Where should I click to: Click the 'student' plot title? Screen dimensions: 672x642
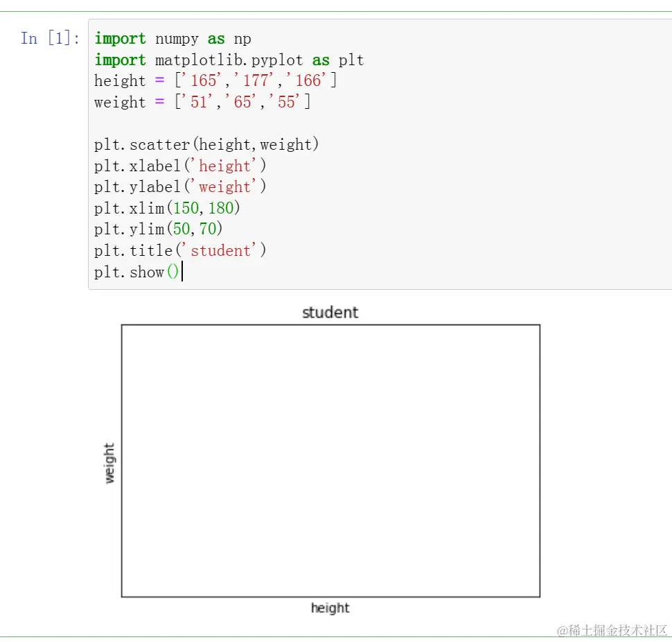pos(330,312)
